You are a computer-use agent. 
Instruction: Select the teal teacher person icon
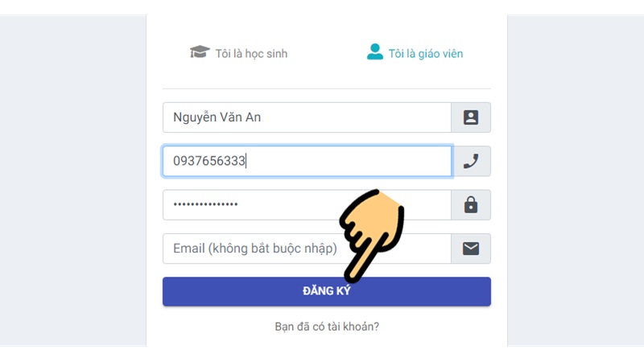point(374,51)
